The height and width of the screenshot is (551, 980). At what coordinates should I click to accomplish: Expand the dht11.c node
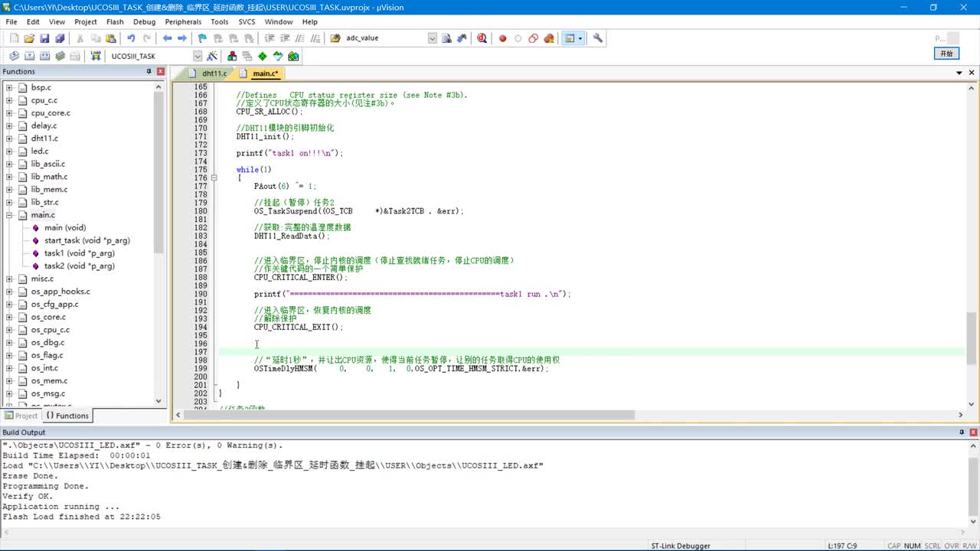(x=9, y=139)
